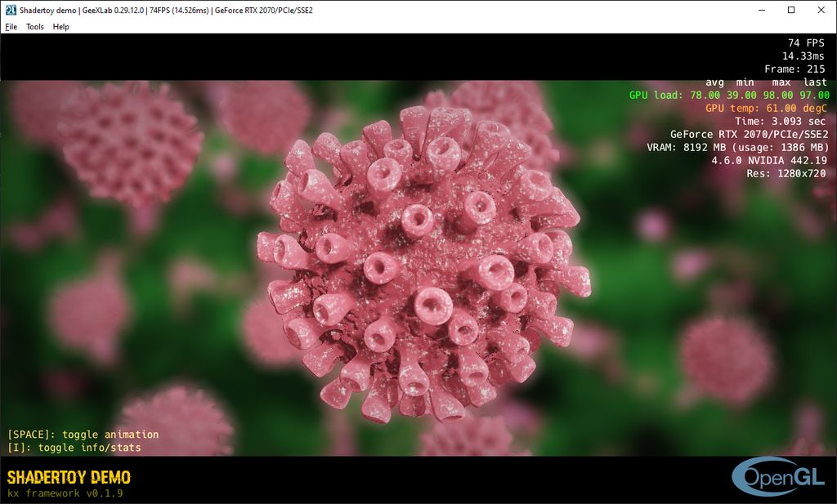Click the OpenGL logo
This screenshot has width=837, height=504.
[x=778, y=476]
